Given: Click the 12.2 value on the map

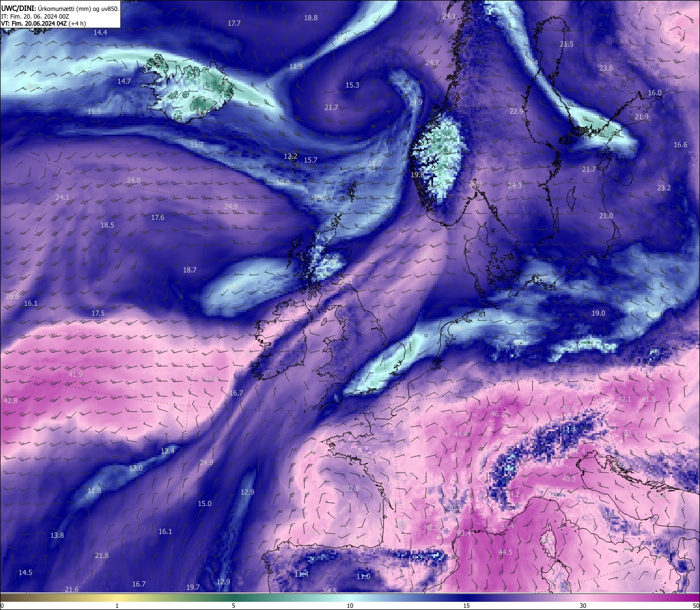Looking at the screenshot, I should point(290,156).
